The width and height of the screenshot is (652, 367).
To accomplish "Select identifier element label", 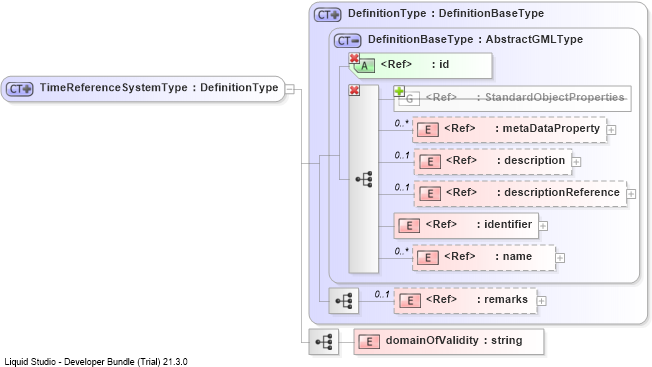I will [x=479, y=224].
